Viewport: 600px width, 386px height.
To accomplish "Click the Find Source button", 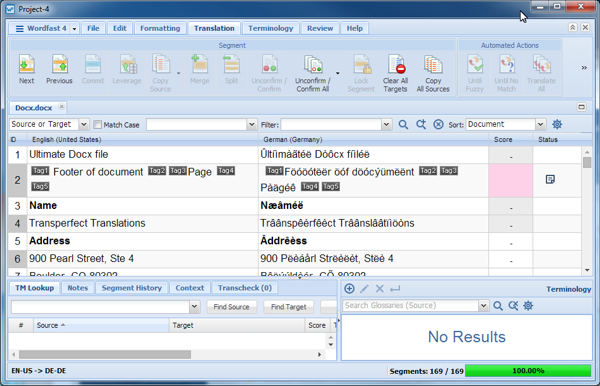I will tap(231, 307).
